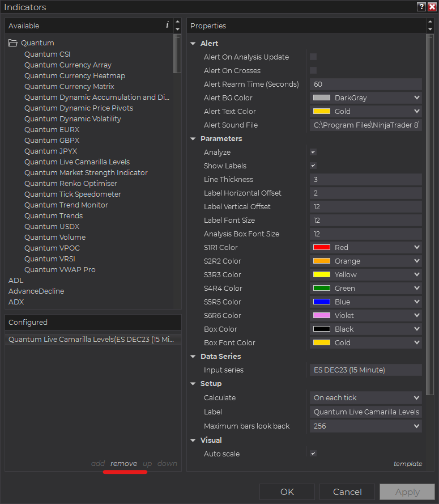This screenshot has height=504, width=439.
Task: Click the S5R5 blue color swatch
Action: pos(322,302)
